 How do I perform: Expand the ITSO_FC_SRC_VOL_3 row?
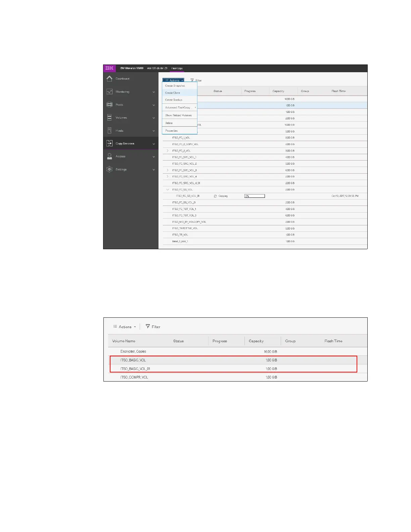168,170
